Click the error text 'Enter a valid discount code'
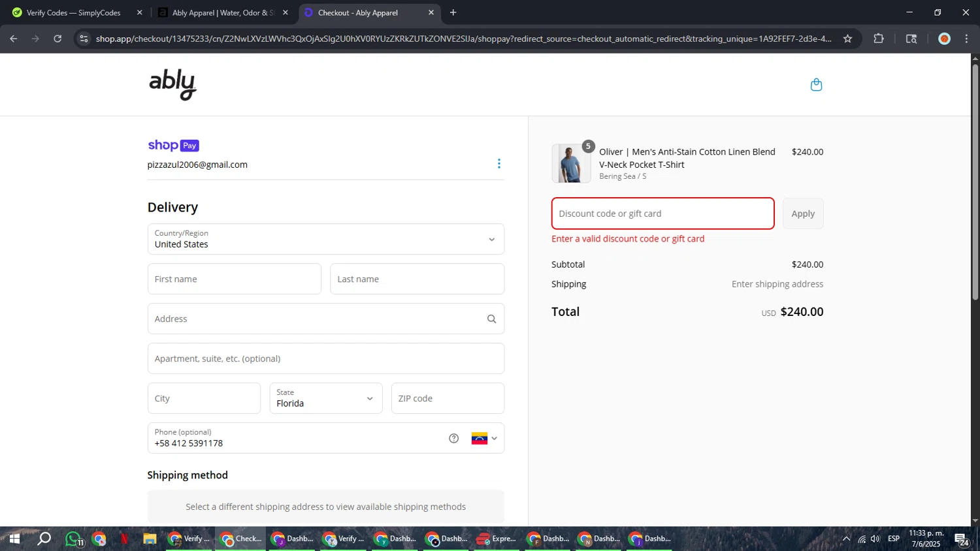980x551 pixels. pos(628,239)
